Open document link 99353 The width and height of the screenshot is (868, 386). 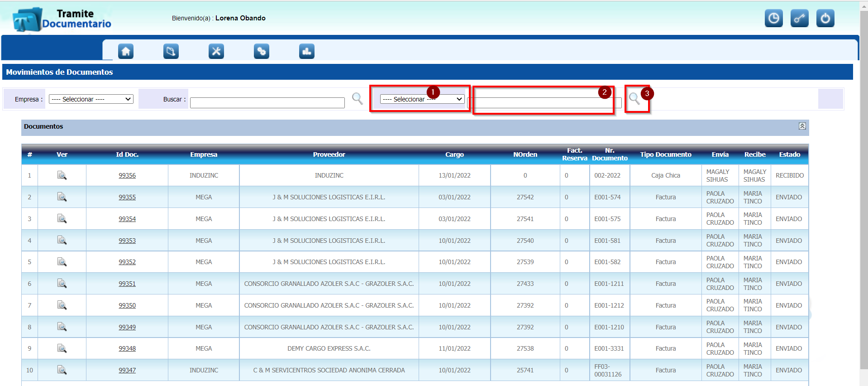127,241
